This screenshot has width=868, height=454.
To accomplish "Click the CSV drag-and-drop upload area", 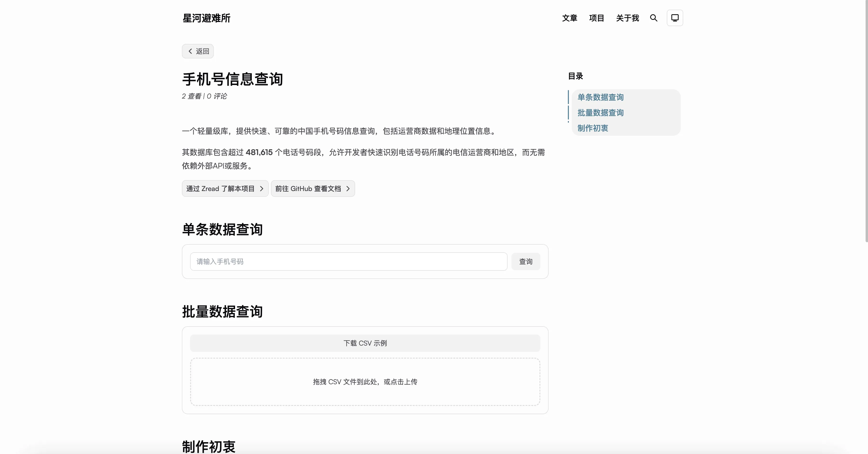I will [365, 382].
